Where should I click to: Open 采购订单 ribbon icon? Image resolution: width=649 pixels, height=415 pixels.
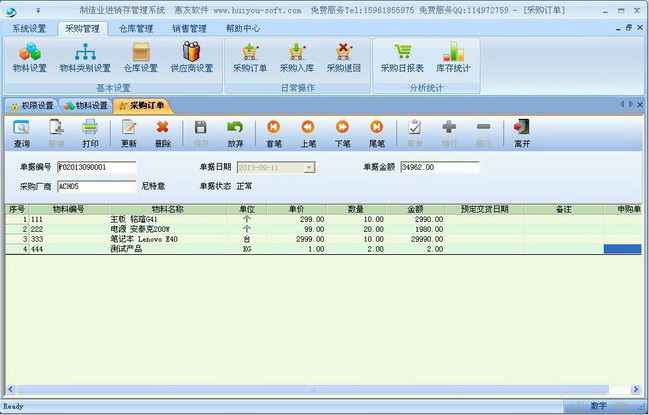(x=250, y=58)
